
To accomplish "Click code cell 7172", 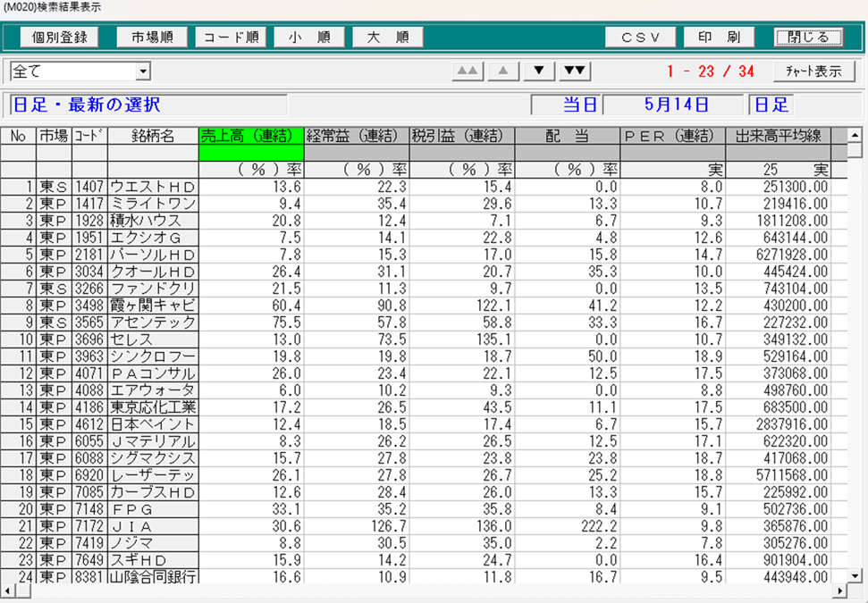I will [x=89, y=526].
